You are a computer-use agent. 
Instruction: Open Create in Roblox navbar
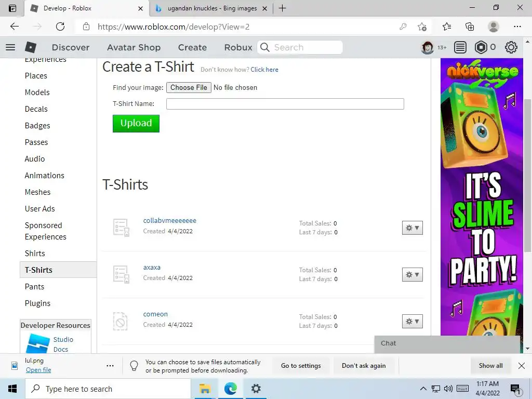click(x=192, y=47)
